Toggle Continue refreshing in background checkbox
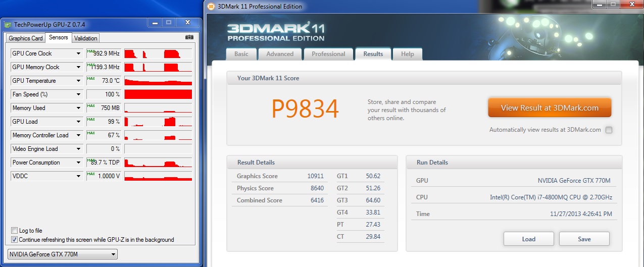 [15, 240]
